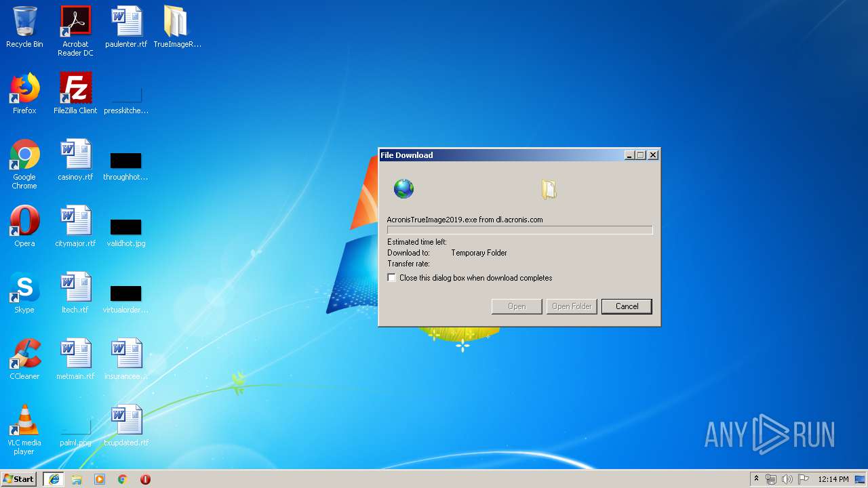Launch CCleaner desktop shortcut

point(24,359)
